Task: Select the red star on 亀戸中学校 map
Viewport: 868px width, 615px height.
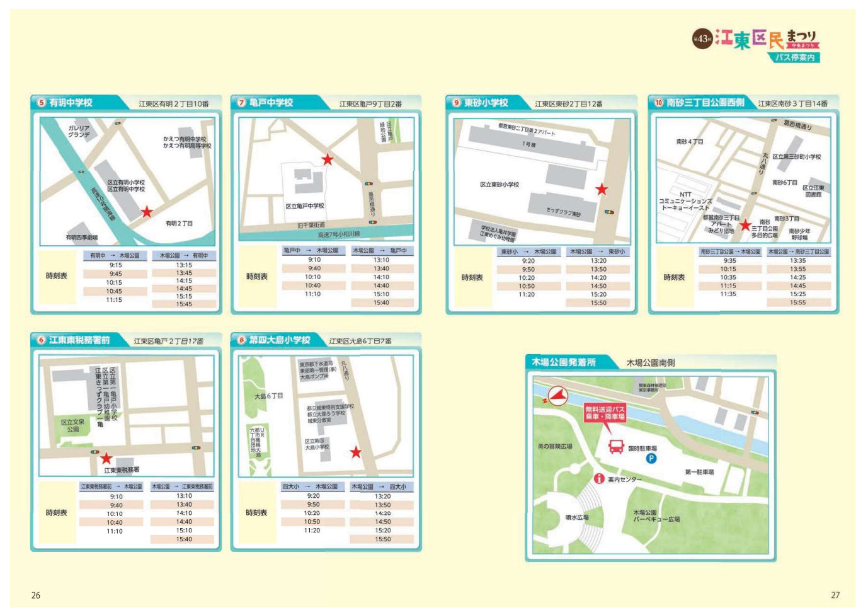Action: [x=328, y=159]
